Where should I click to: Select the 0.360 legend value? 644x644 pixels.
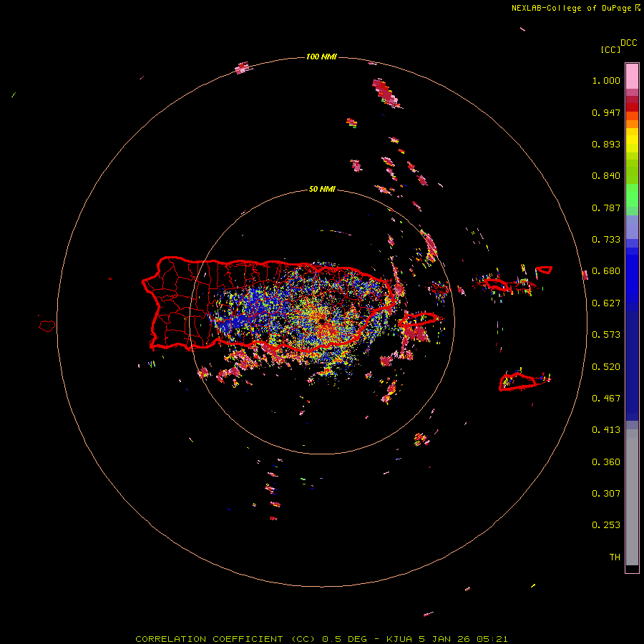[606, 462]
